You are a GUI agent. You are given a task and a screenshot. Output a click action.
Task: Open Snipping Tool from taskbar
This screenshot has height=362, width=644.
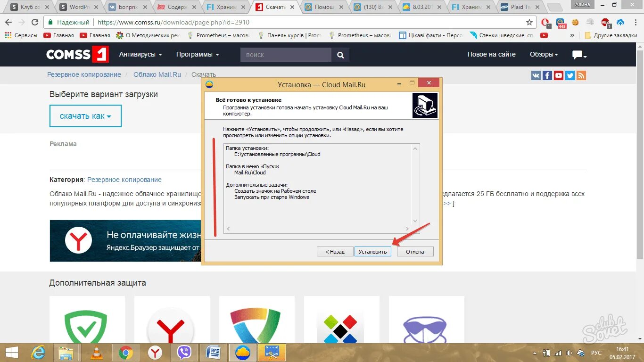(x=272, y=352)
